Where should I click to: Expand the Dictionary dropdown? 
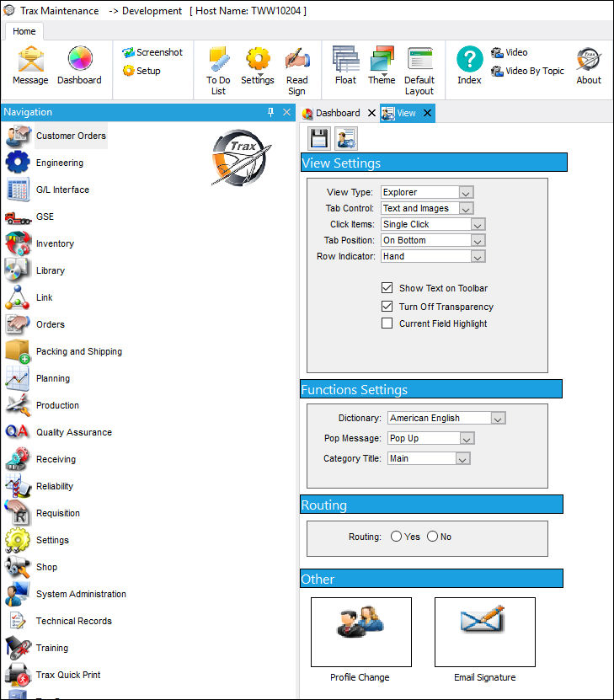coord(498,419)
